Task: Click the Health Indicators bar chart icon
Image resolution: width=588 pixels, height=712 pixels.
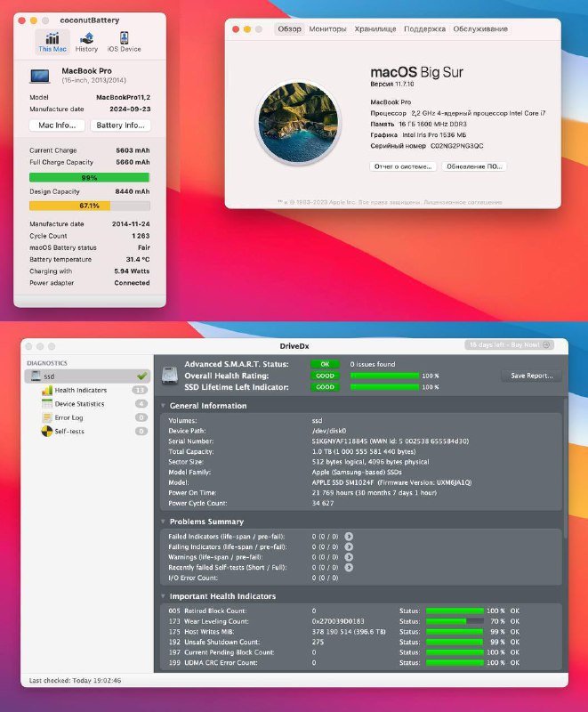Action: 47,390
